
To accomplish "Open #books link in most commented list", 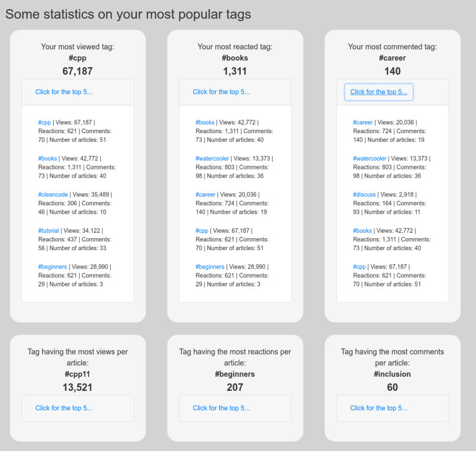I will tap(362, 231).
